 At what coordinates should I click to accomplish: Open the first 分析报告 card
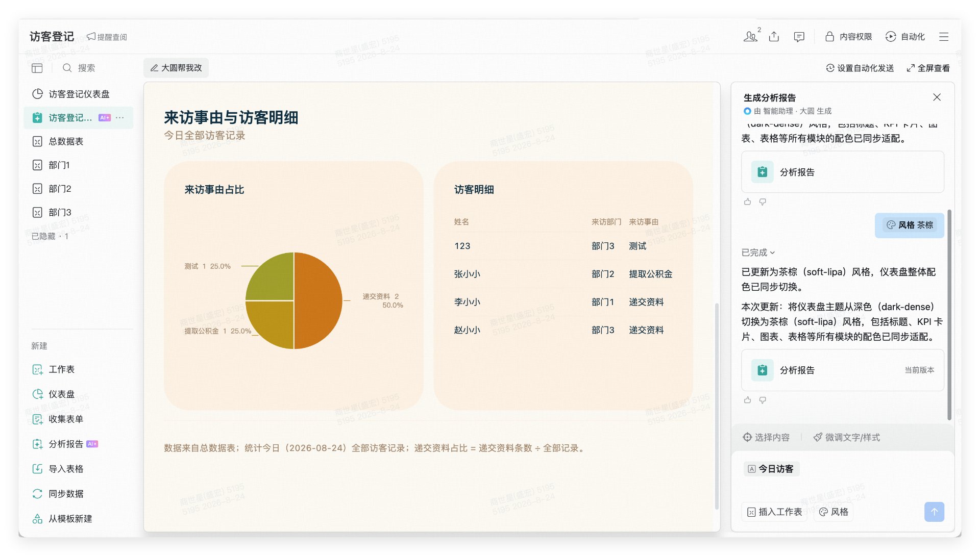(842, 172)
